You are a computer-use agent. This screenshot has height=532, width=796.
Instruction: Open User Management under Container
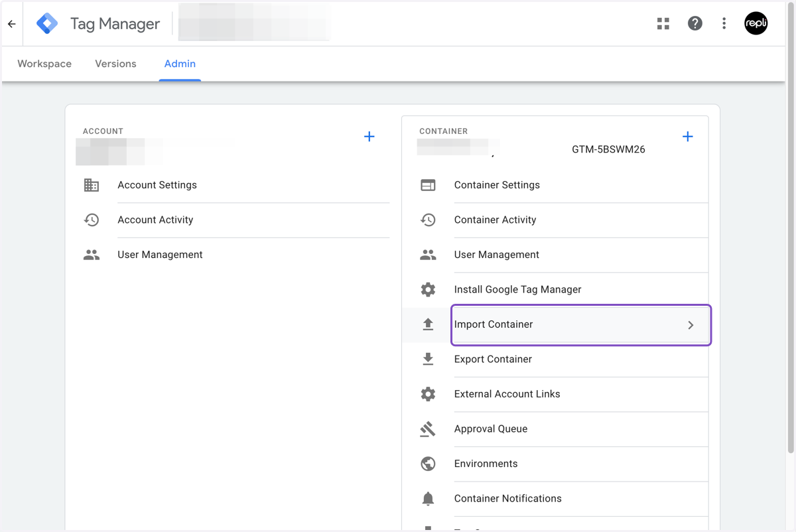click(x=496, y=255)
